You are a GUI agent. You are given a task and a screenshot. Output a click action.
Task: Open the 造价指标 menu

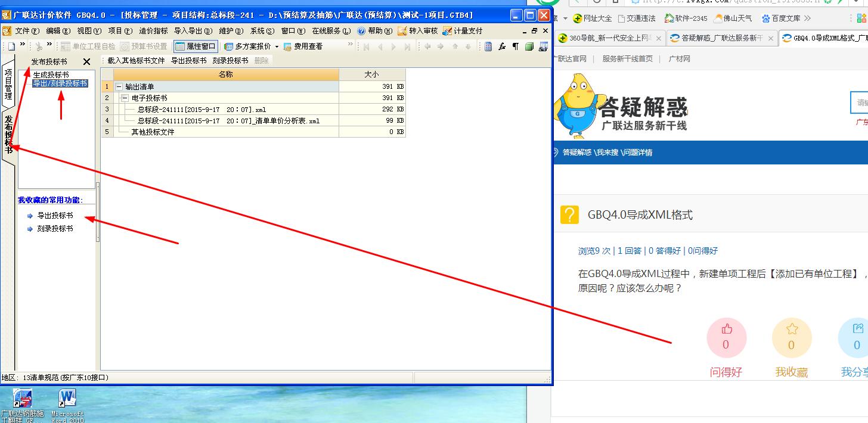153,31
